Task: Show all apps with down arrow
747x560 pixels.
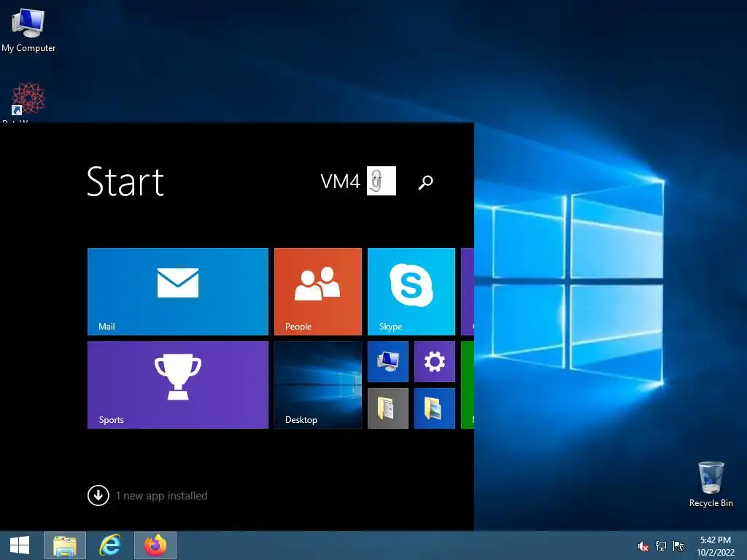Action: (x=98, y=495)
